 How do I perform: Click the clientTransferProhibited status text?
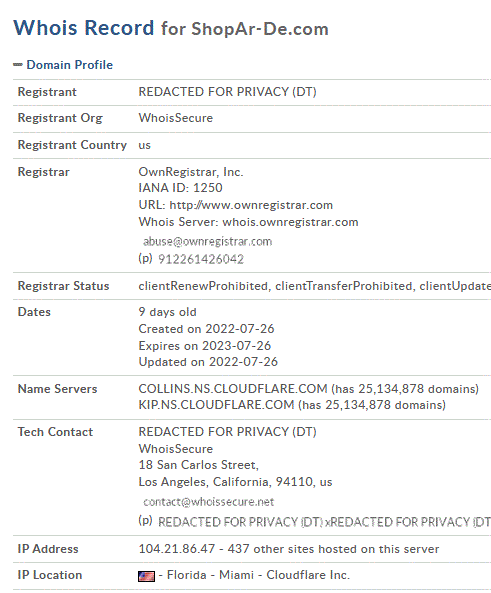343,286
